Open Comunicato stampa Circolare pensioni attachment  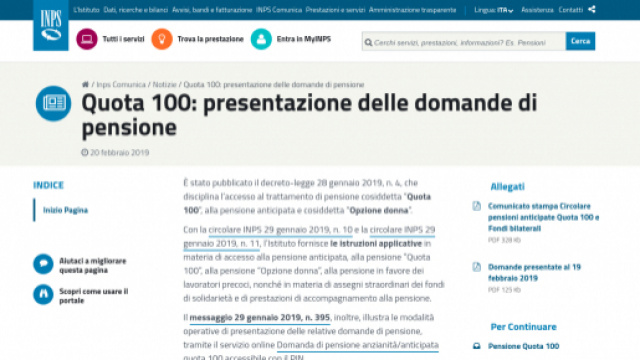pyautogui.click(x=544, y=217)
